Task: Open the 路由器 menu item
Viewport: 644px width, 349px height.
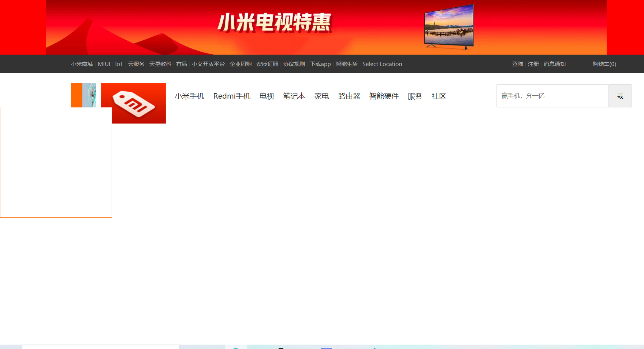Action: [349, 96]
